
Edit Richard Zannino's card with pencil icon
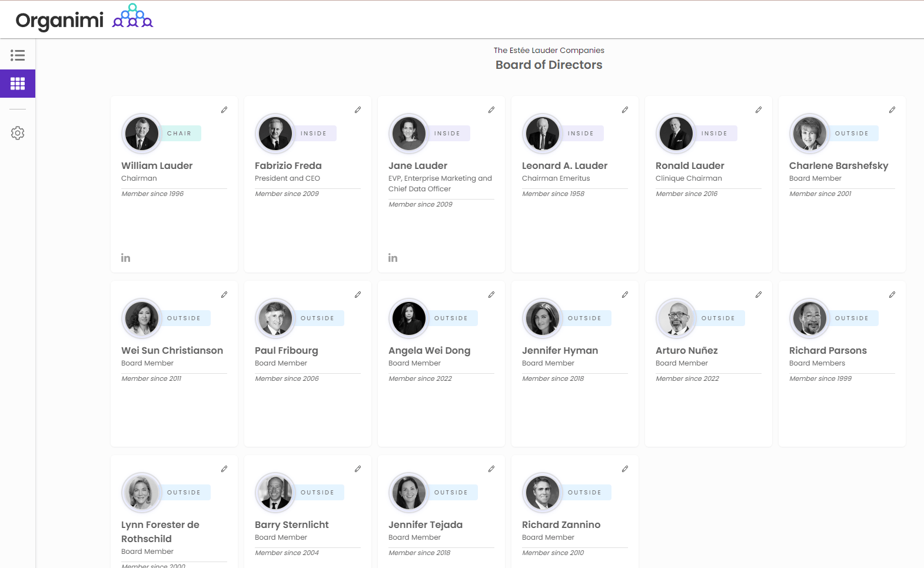tap(625, 469)
